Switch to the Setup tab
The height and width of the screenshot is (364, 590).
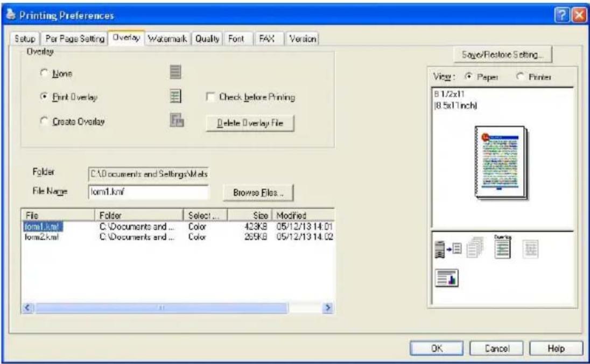25,39
